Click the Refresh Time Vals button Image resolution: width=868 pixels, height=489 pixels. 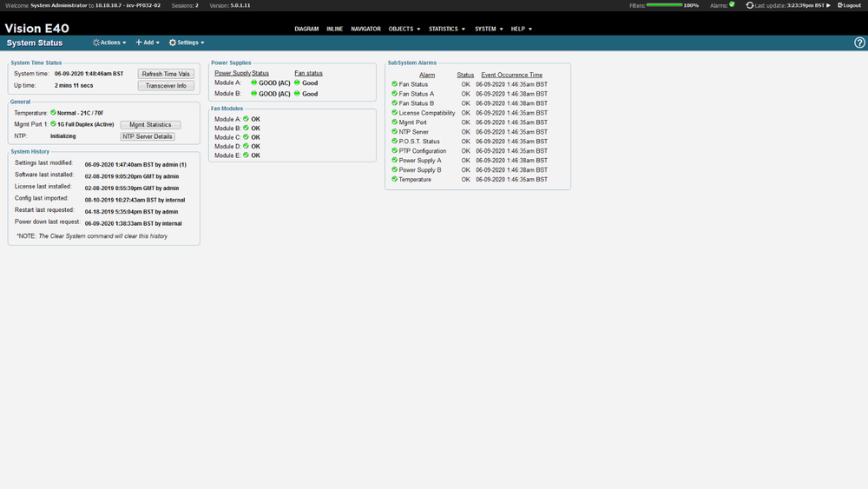[166, 74]
